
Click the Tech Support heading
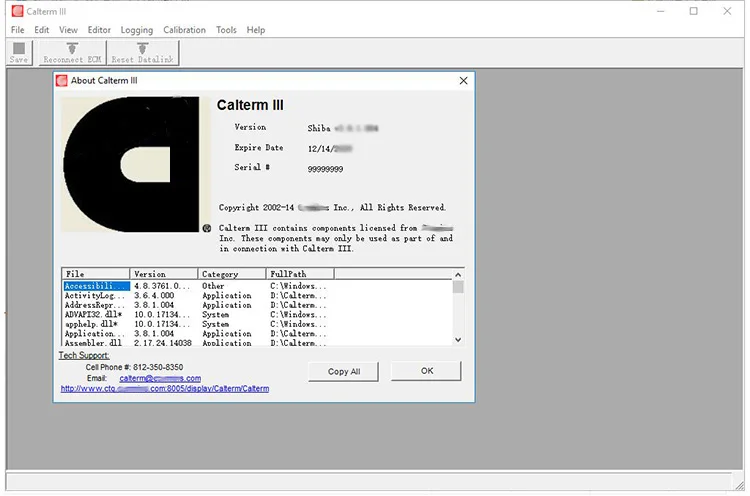pos(84,355)
